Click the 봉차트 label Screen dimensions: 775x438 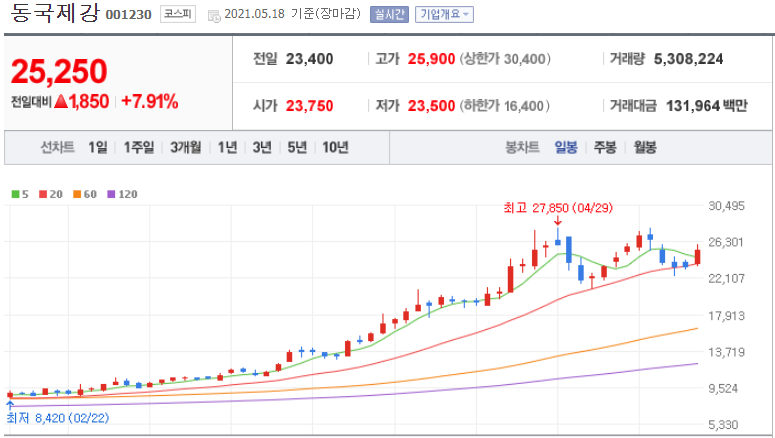522,147
